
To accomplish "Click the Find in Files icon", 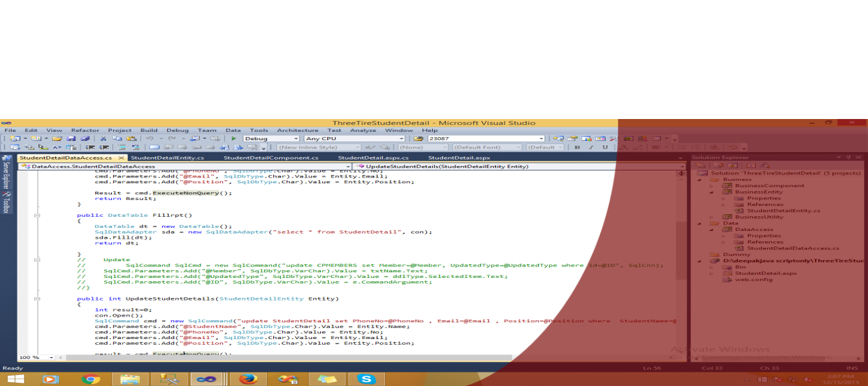I will pos(419,138).
